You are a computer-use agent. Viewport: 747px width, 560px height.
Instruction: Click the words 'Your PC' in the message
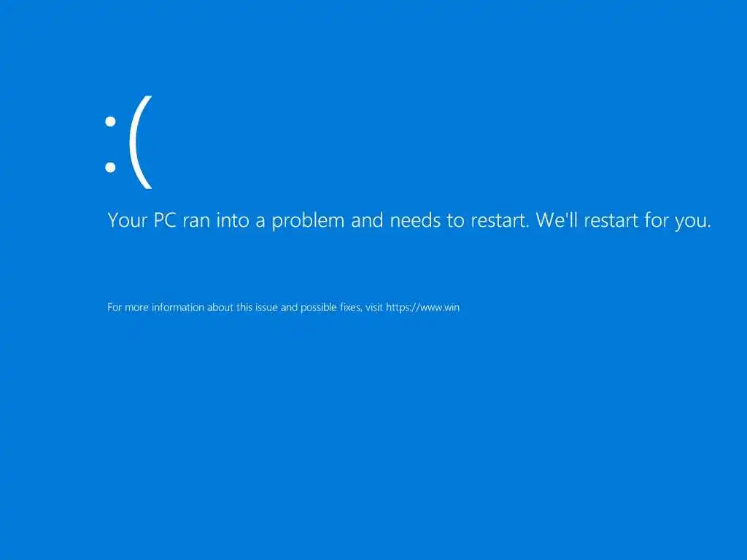(142, 220)
